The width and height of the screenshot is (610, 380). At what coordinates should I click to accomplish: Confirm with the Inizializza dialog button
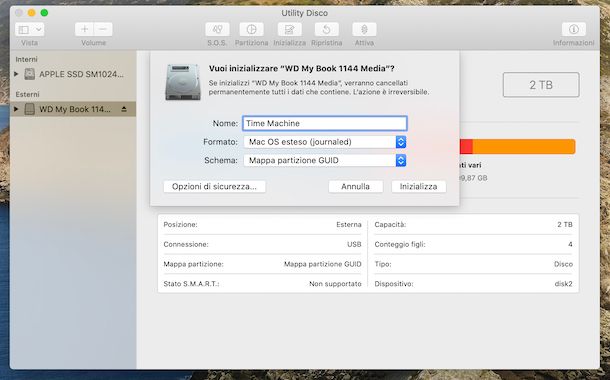point(419,187)
